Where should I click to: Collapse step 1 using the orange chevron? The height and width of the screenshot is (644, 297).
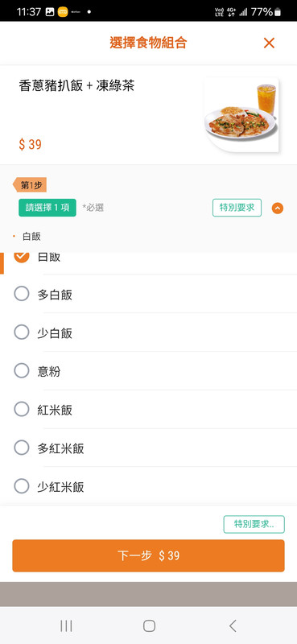pos(278,208)
